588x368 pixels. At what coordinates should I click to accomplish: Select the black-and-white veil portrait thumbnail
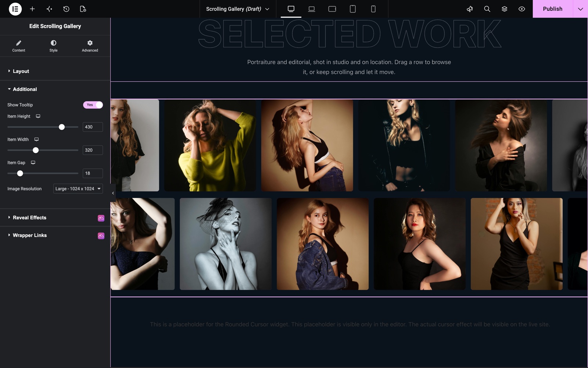click(226, 244)
